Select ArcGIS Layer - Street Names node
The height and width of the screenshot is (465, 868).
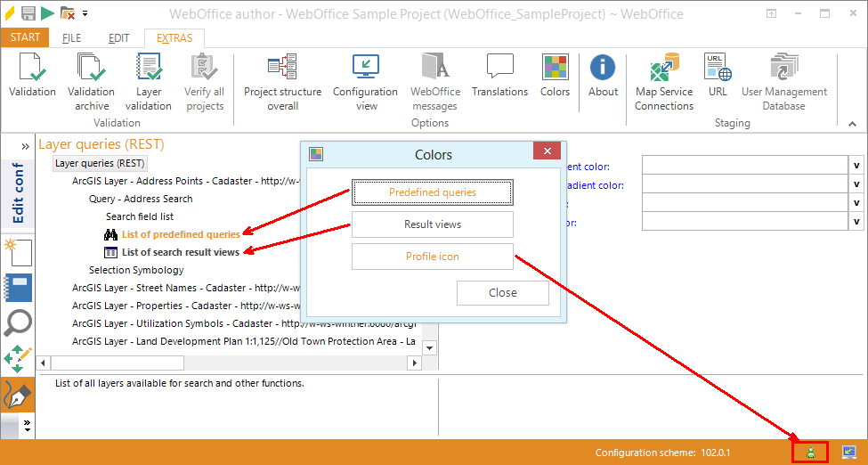click(x=186, y=288)
